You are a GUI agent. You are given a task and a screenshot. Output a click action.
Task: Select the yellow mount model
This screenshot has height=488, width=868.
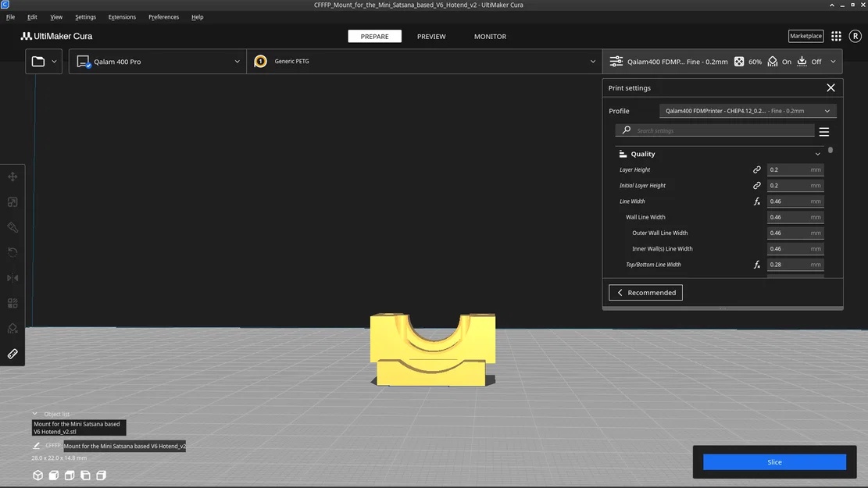point(433,350)
